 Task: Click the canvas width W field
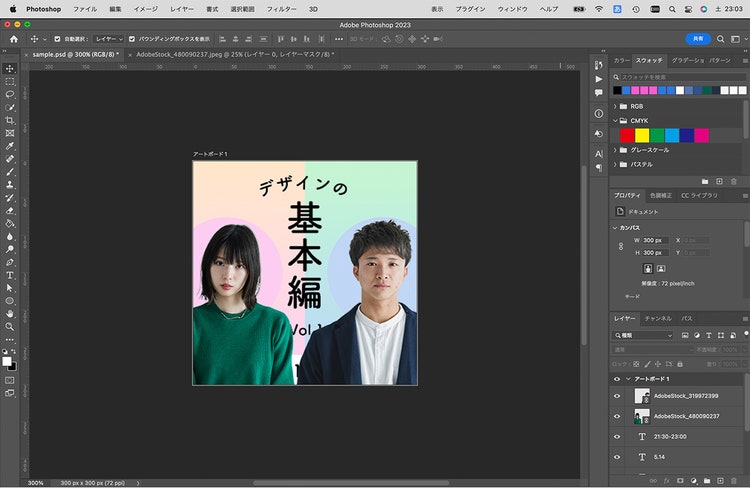point(655,241)
